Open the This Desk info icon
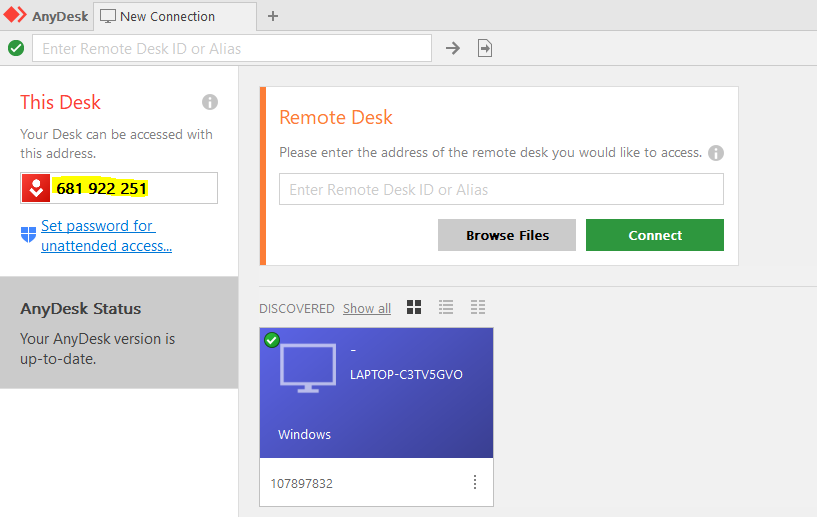817x517 pixels. click(209, 102)
